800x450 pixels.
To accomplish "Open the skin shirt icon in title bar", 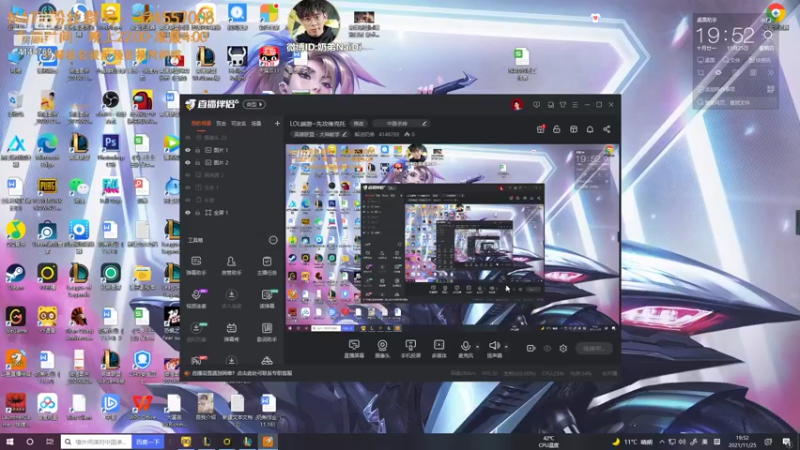I will pyautogui.click(x=563, y=105).
